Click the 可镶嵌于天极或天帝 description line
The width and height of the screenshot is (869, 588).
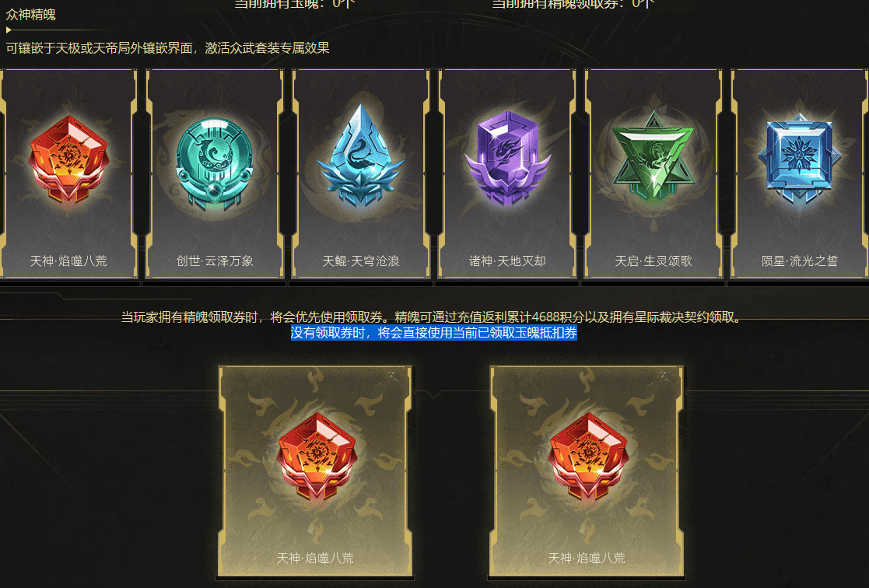167,48
